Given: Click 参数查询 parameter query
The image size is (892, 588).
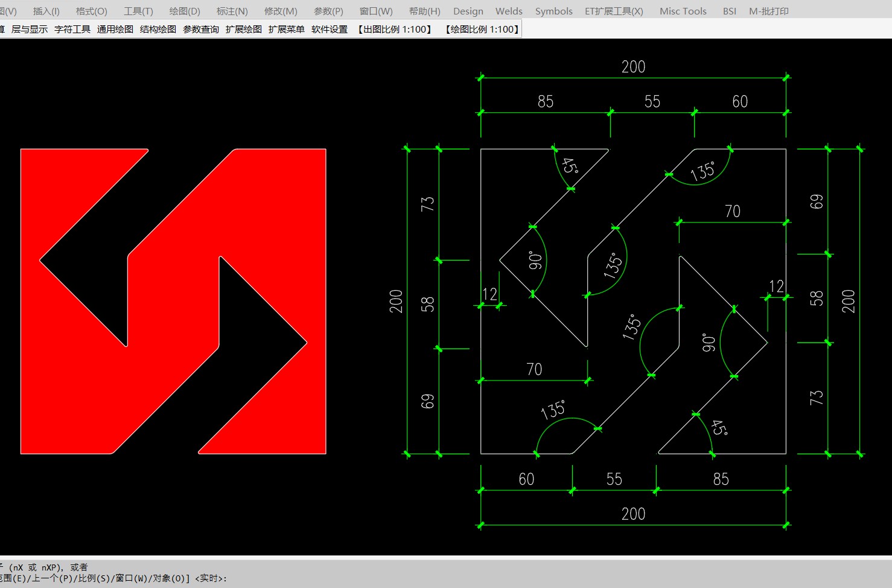Looking at the screenshot, I should (201, 29).
